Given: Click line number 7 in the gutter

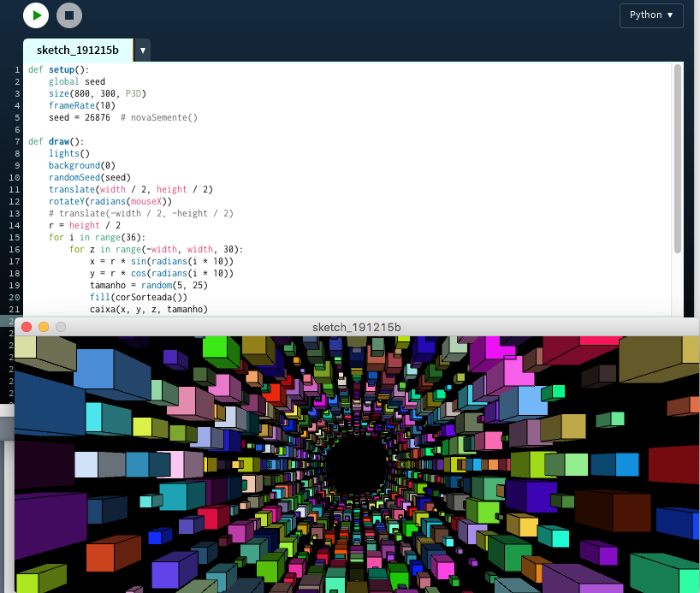Looking at the screenshot, I should tap(17, 141).
